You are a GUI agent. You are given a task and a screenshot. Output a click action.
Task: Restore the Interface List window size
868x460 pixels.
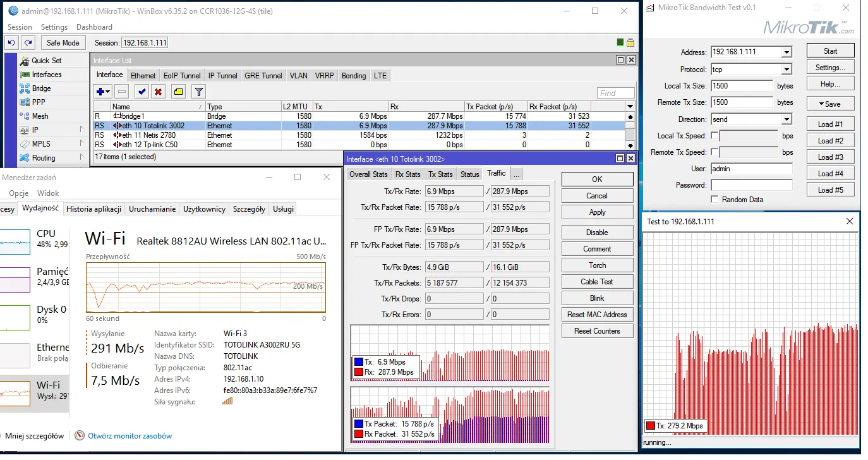pyautogui.click(x=620, y=60)
